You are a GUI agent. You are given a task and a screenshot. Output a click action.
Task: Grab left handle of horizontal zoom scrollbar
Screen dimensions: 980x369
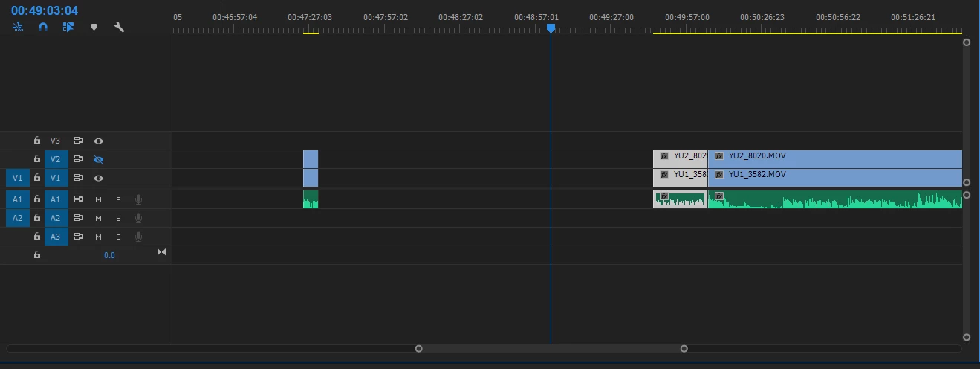pyautogui.click(x=419, y=348)
